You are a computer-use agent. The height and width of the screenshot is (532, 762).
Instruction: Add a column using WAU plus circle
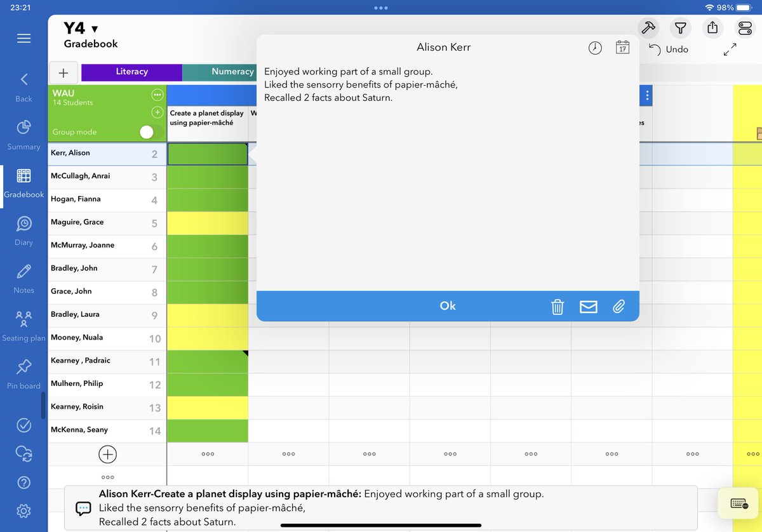point(157,112)
